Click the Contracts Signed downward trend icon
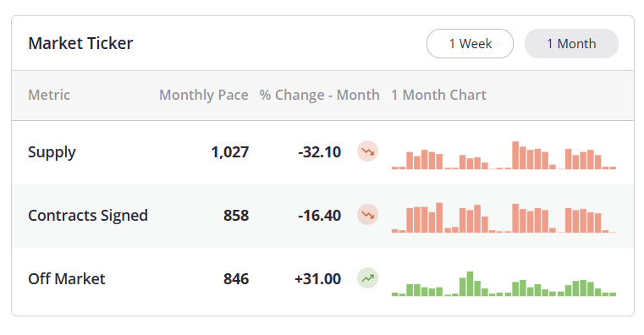This screenshot has width=644, height=335. click(x=367, y=215)
